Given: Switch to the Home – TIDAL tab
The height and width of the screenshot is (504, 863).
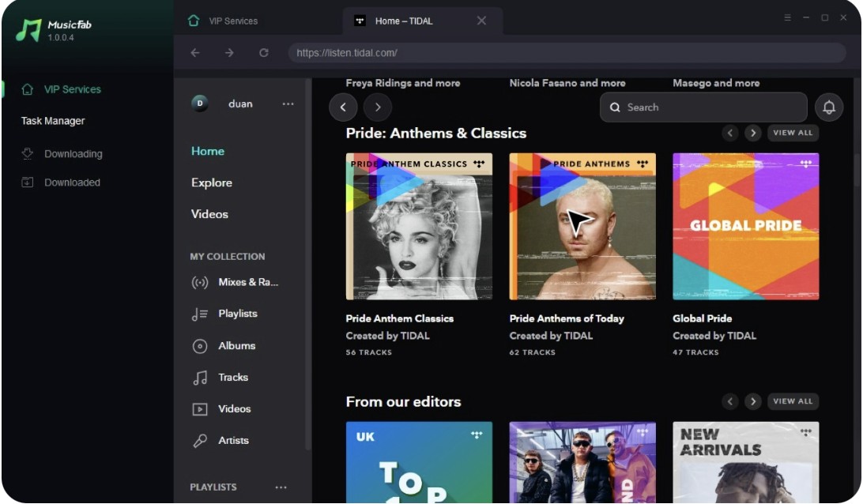Looking at the screenshot, I should [x=403, y=21].
